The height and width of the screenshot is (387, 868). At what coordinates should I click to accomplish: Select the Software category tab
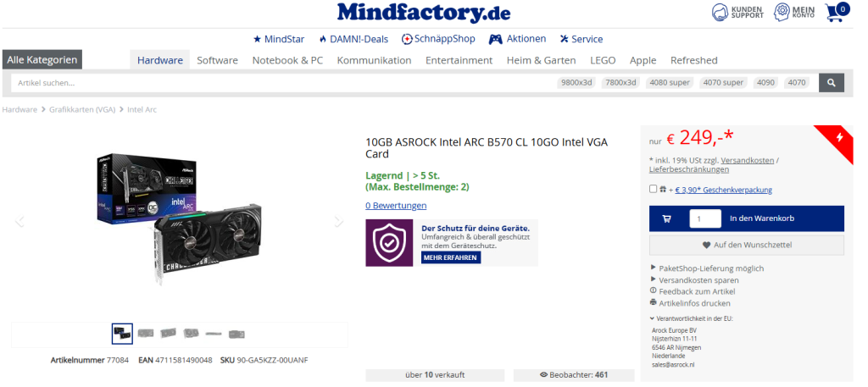click(218, 60)
